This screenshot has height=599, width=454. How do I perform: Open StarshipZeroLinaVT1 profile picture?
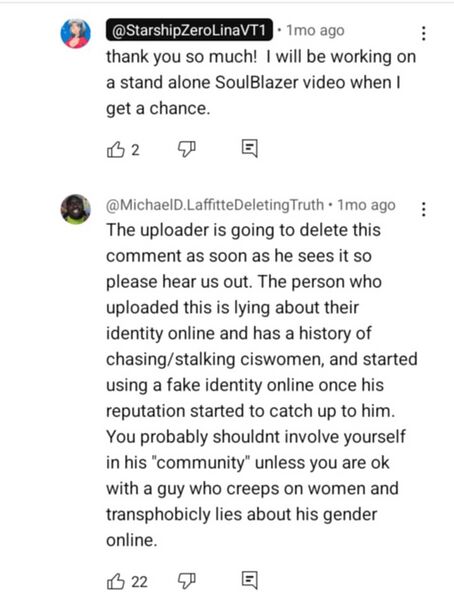point(76,34)
